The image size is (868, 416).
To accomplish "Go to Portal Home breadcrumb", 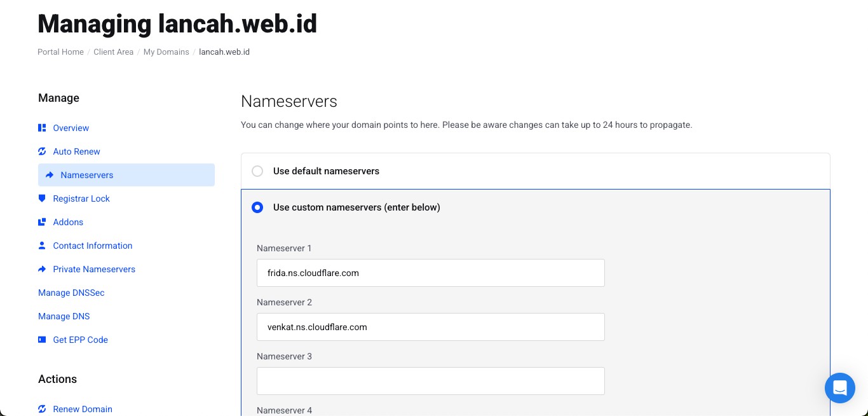I will coord(60,52).
